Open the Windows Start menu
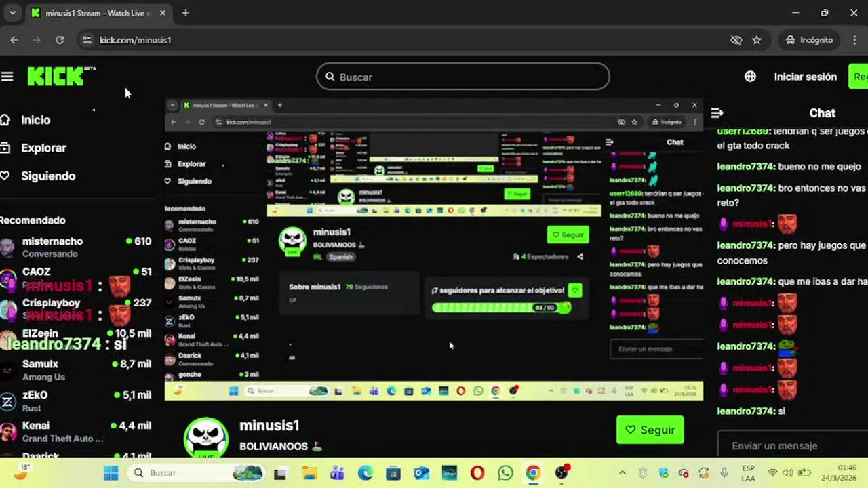Screen dimensions: 868x488 pos(111,473)
